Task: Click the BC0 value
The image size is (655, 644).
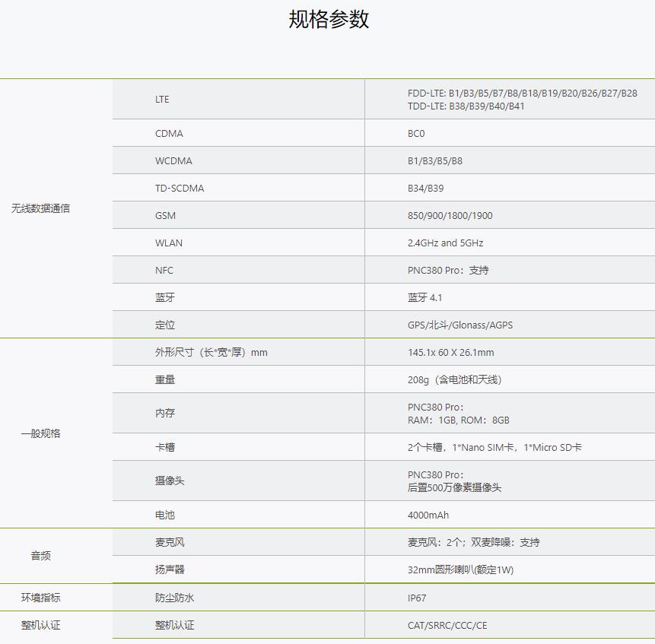Action: [x=416, y=134]
